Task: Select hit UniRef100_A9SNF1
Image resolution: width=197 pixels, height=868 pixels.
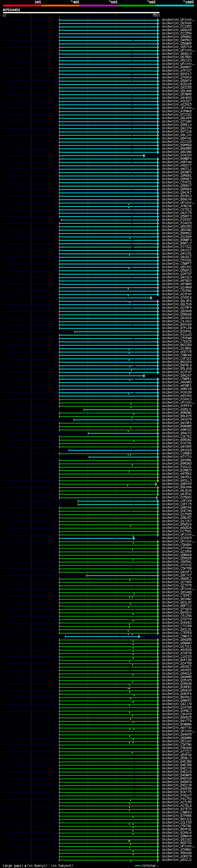Action: coord(176,386)
